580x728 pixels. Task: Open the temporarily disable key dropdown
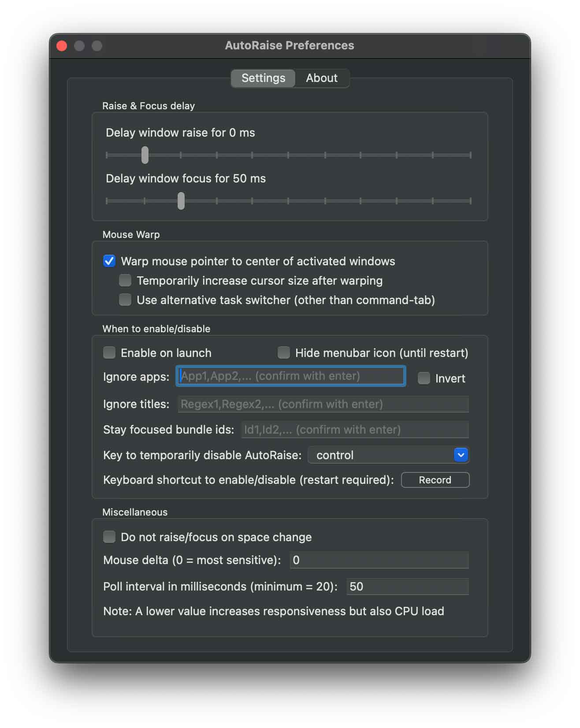pos(388,455)
